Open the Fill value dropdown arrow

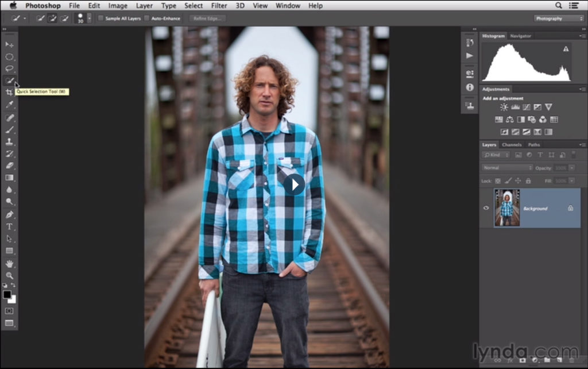pos(572,181)
